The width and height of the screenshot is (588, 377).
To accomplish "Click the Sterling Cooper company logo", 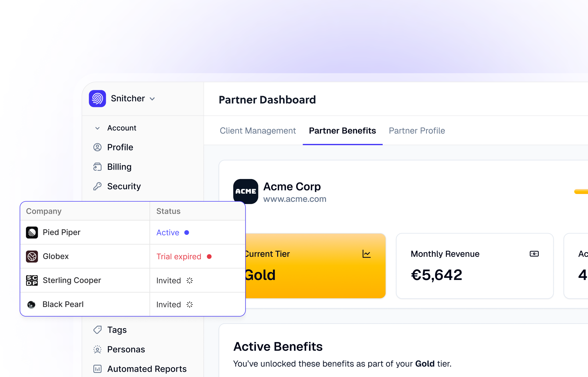I will pos(32,280).
